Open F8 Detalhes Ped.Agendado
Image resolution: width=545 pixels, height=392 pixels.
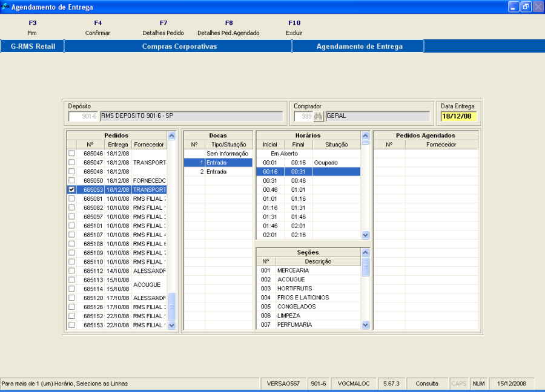tap(228, 28)
